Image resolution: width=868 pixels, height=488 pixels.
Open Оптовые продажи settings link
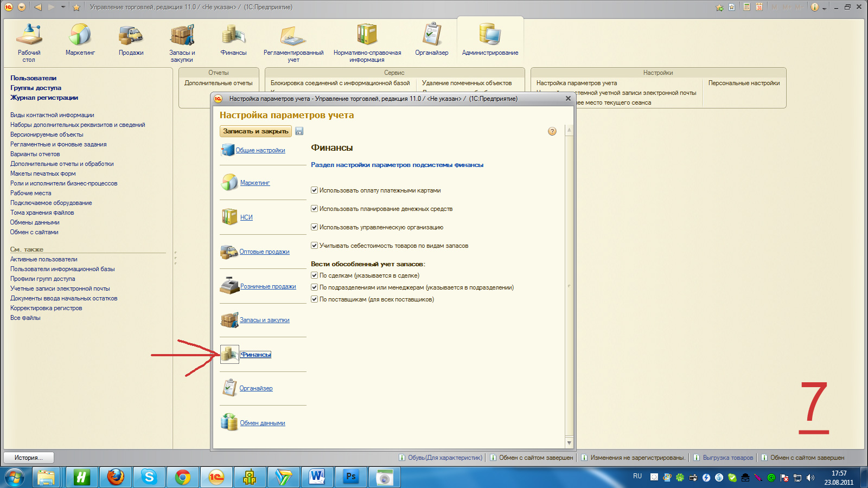click(x=265, y=252)
